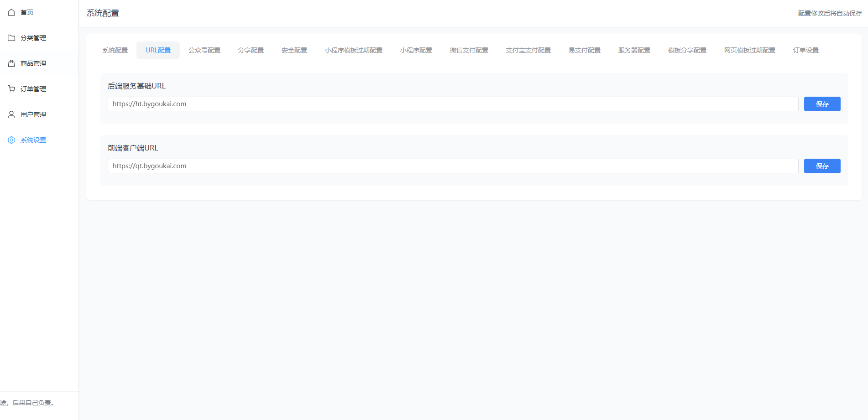Open the 服务器配置 tab
The image size is (868, 420).
(x=634, y=50)
